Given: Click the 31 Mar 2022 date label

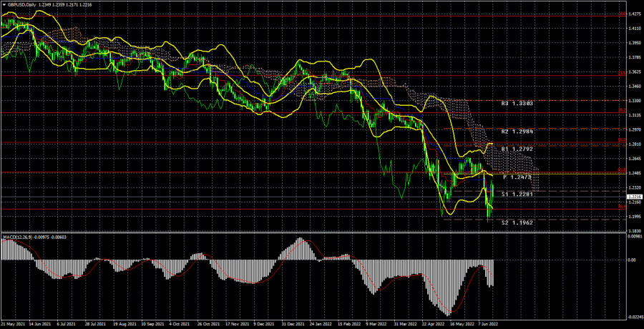Looking at the screenshot, I should [x=404, y=324].
